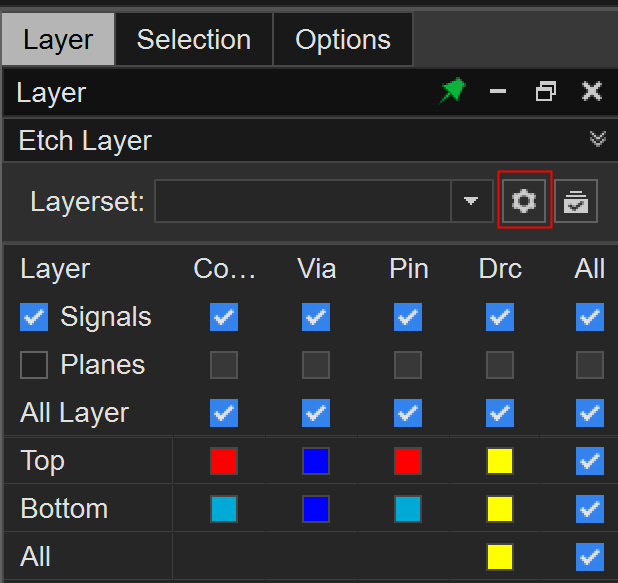Collapse the Etch Layer section
This screenshot has width=618, height=583.
pyautogui.click(x=598, y=139)
